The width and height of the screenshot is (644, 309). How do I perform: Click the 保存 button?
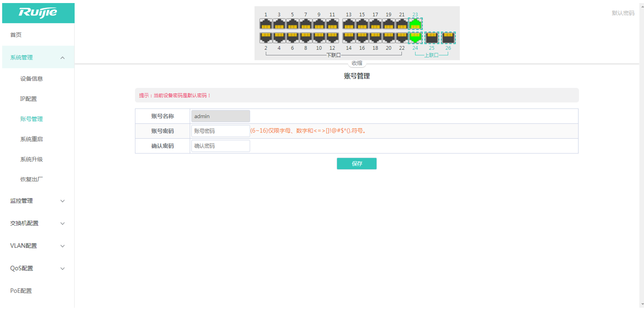coord(357,164)
